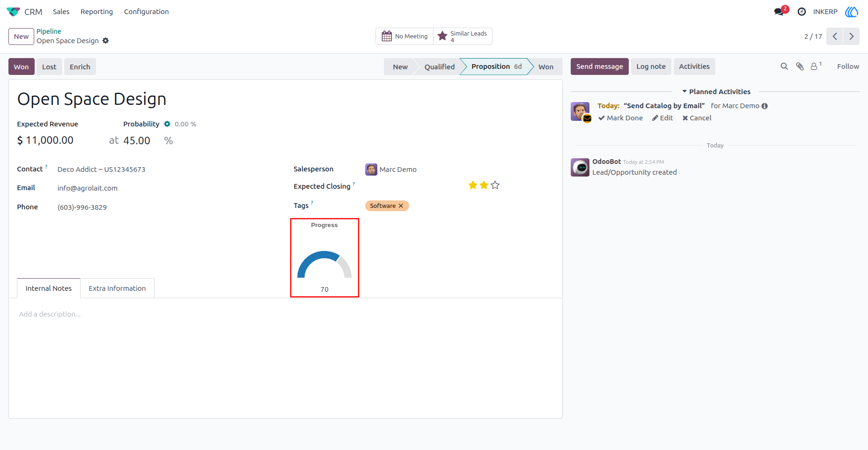Open the gear actions menu beside Open Space Design
This screenshot has height=450, width=868.
(x=106, y=41)
